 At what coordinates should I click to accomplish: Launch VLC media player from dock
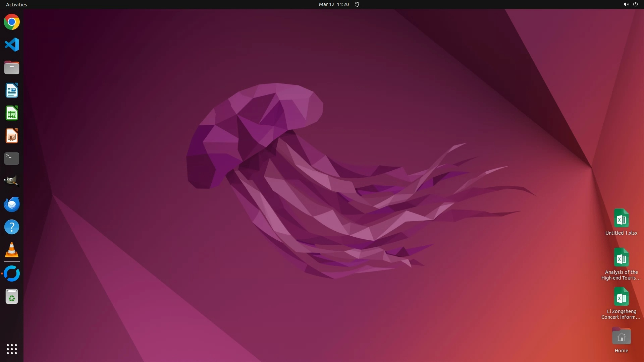(x=12, y=250)
